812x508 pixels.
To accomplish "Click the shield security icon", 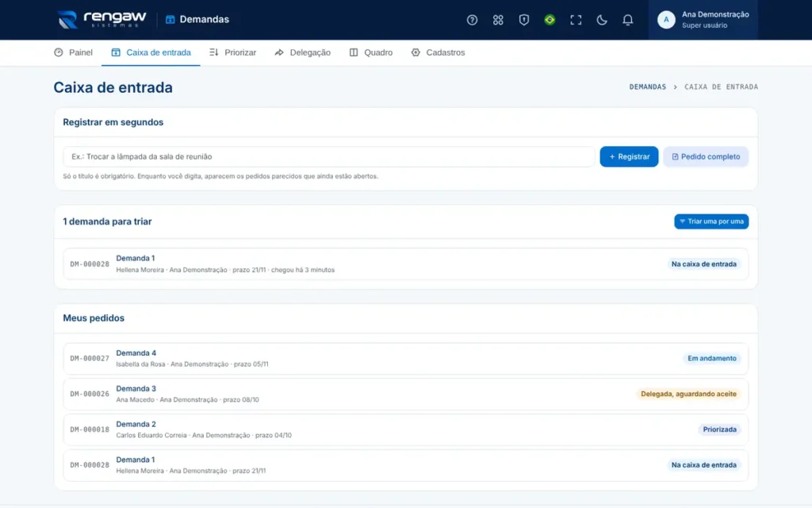I will pyautogui.click(x=523, y=20).
